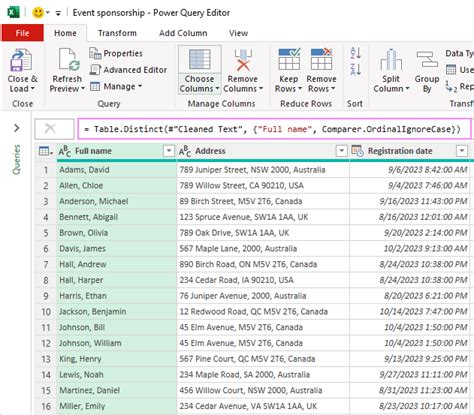Select the cell "Davis, James"
This screenshot has height=415, width=474.
coord(117,249)
